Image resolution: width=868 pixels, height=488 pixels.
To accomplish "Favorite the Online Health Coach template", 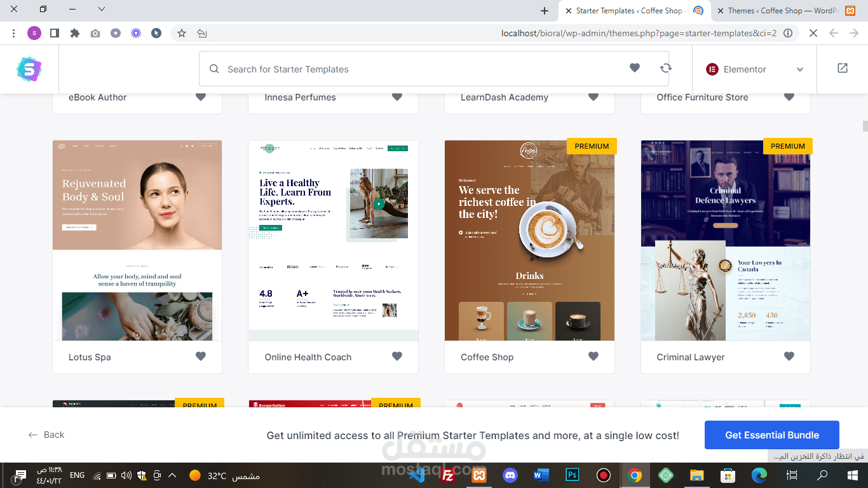I will 397,356.
